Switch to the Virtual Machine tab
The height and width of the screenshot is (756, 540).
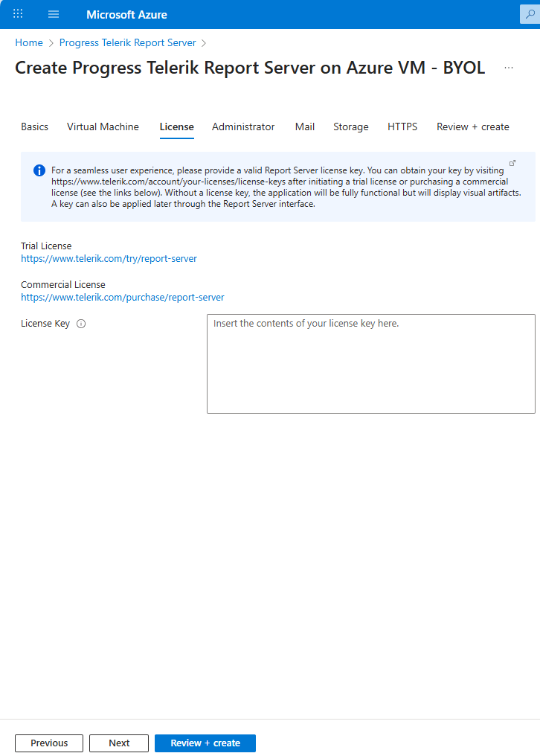coord(103,127)
